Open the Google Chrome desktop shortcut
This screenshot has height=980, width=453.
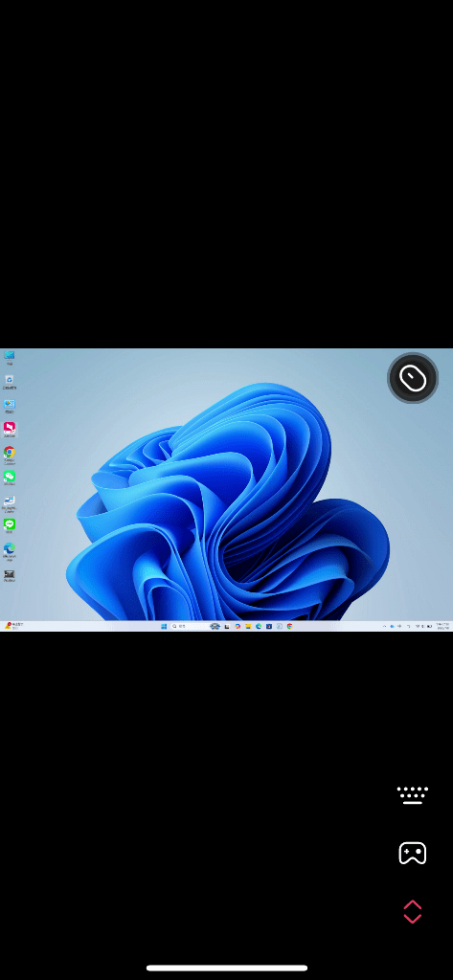click(10, 455)
